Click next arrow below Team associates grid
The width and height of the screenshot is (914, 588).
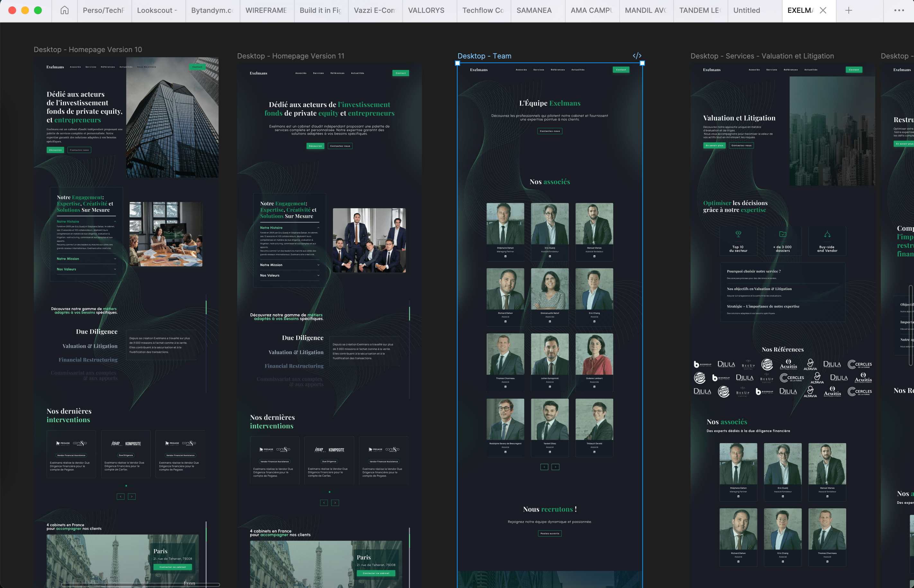(555, 467)
